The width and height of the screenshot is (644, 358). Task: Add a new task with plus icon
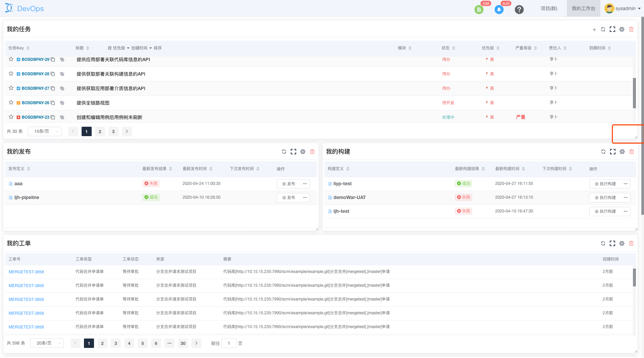click(594, 30)
